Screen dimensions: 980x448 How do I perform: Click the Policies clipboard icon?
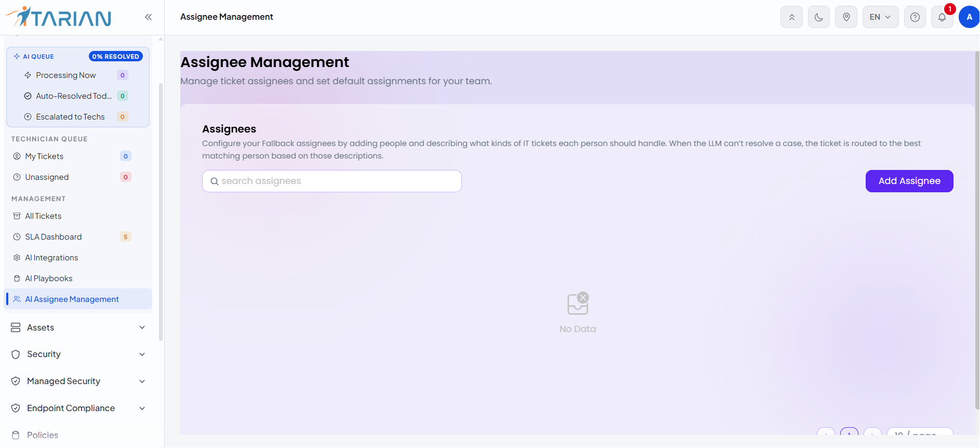(x=16, y=436)
